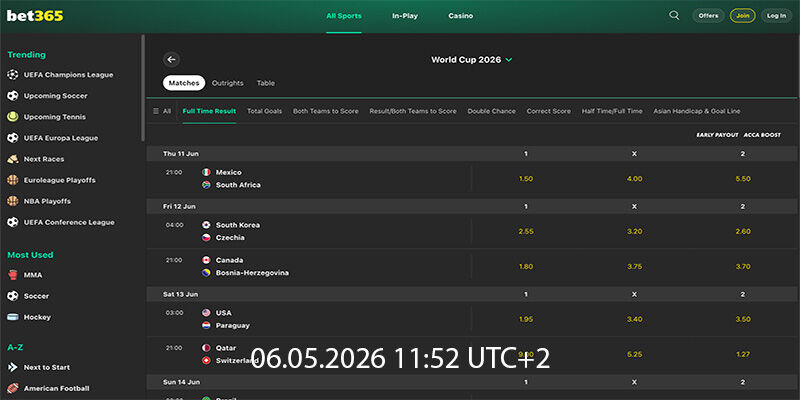Image resolution: width=800 pixels, height=400 pixels.
Task: Click Euroleague Playoffs basketball icon
Action: (x=13, y=180)
